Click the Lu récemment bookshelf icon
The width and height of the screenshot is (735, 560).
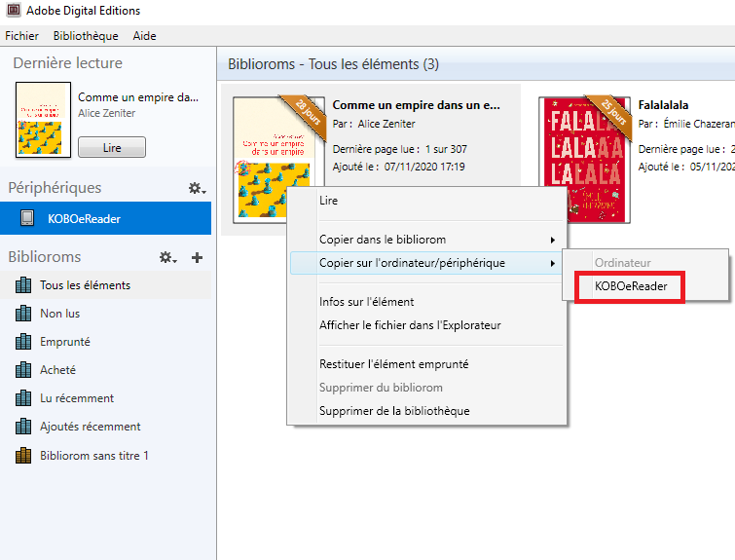click(23, 398)
